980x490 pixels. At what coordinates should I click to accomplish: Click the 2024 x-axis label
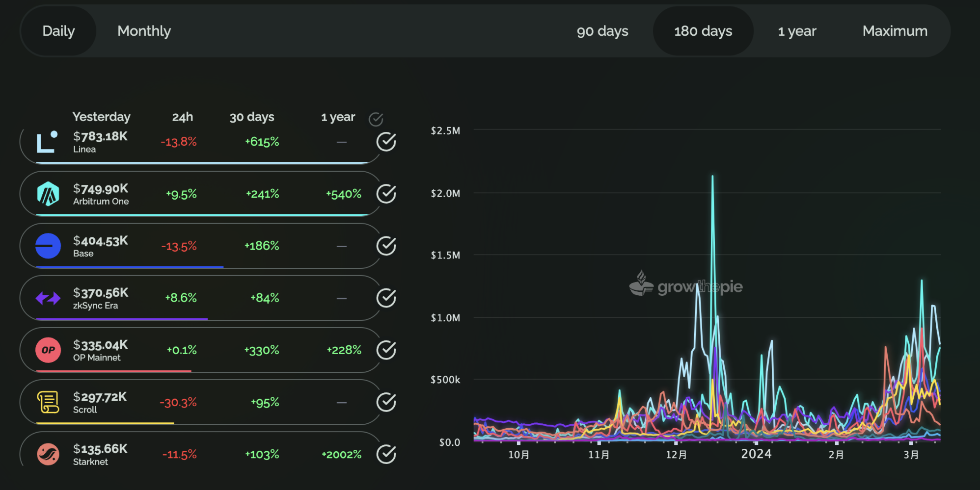[x=756, y=454]
